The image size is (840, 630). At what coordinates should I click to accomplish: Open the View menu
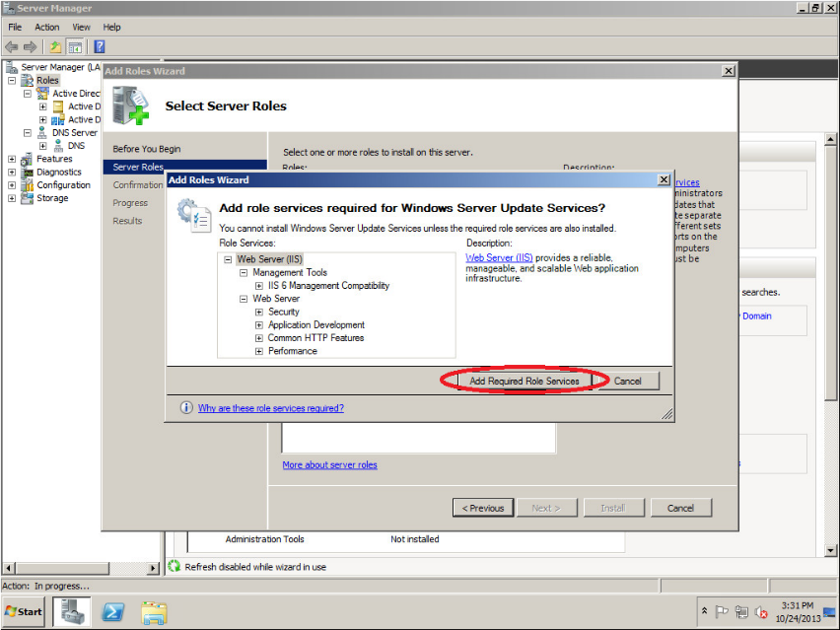coord(82,28)
